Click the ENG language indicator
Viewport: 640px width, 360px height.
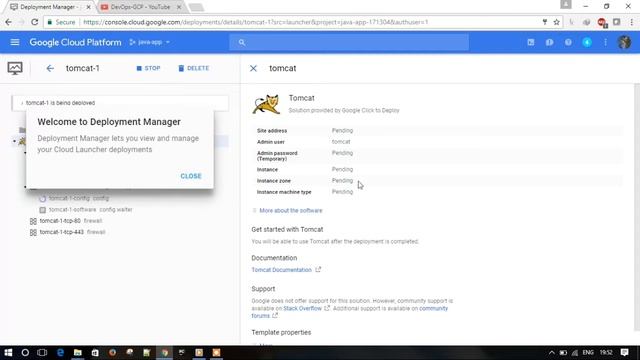(x=588, y=353)
